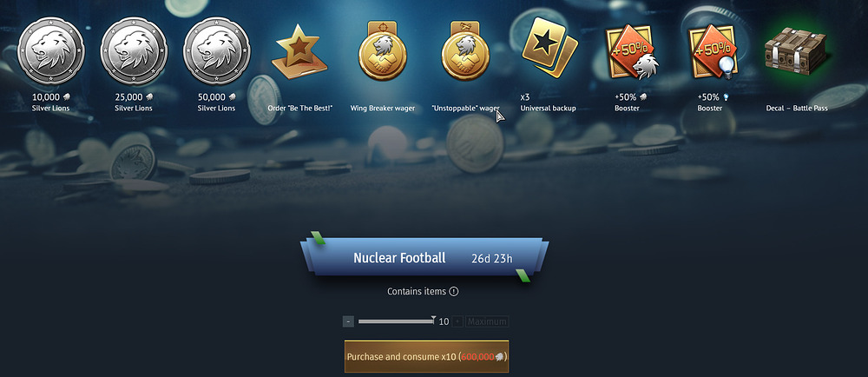Open the Contains items info icon
Viewport: 868px width, 377px height.
point(454,291)
